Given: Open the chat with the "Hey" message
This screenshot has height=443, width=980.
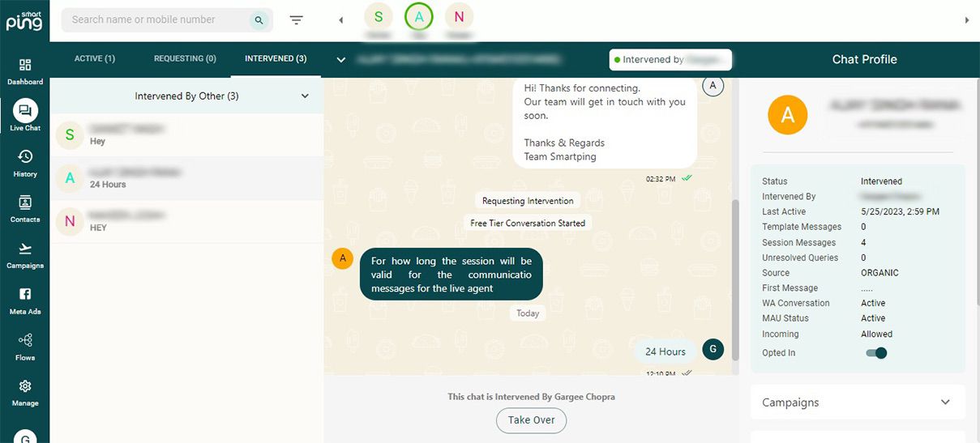Looking at the screenshot, I should (x=186, y=135).
